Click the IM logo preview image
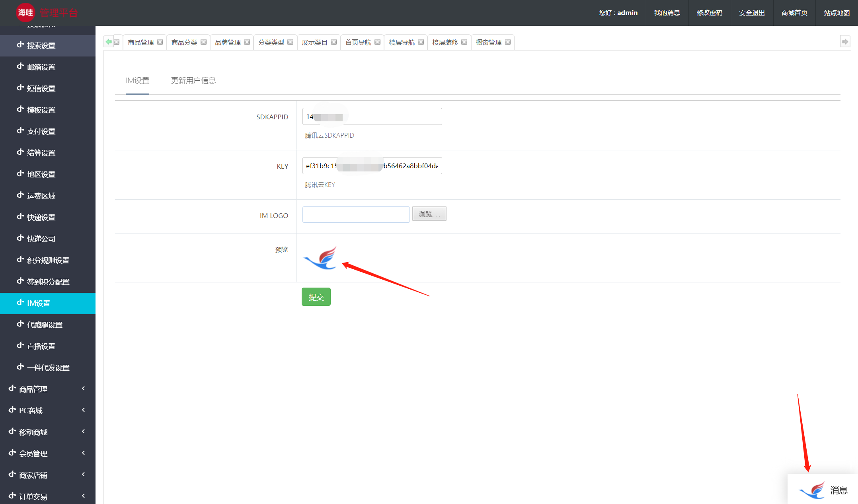858x504 pixels. [320, 258]
